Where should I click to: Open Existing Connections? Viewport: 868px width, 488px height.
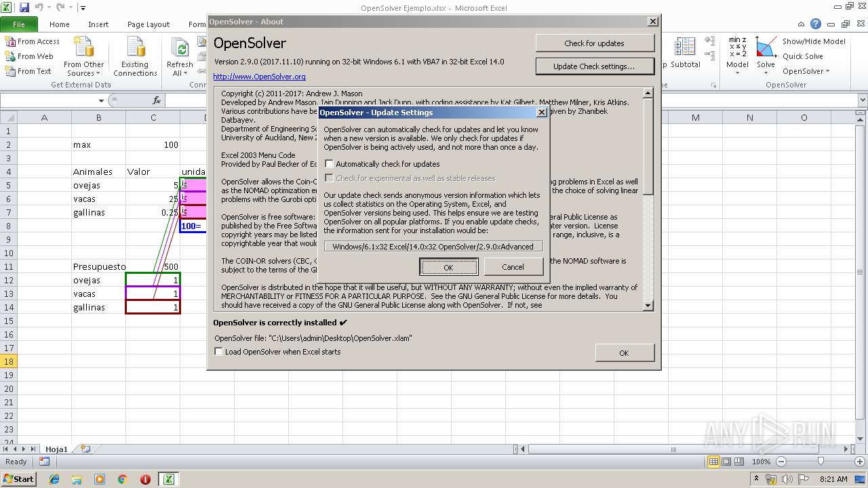tap(135, 57)
